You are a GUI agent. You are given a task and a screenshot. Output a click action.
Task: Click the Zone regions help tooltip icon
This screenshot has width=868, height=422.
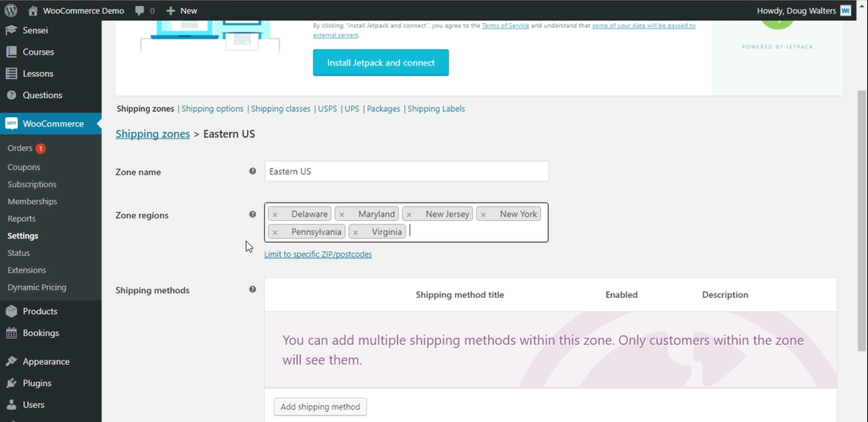click(252, 214)
